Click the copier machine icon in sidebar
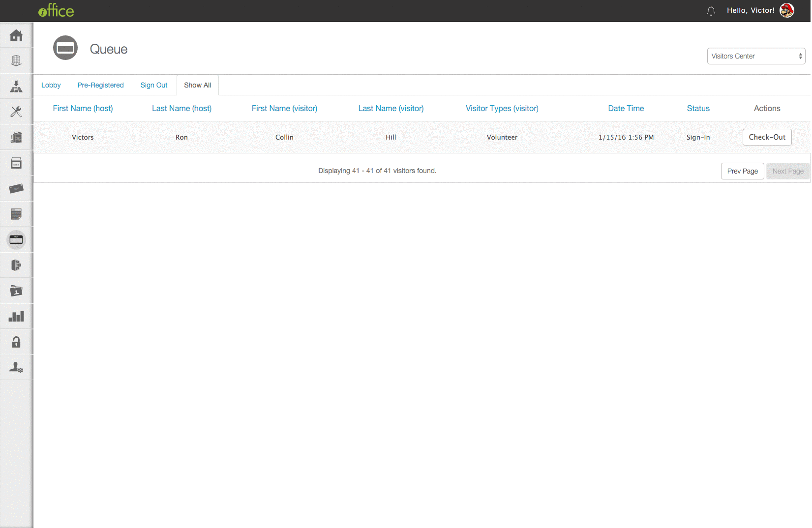The image size is (812, 528). 16,138
